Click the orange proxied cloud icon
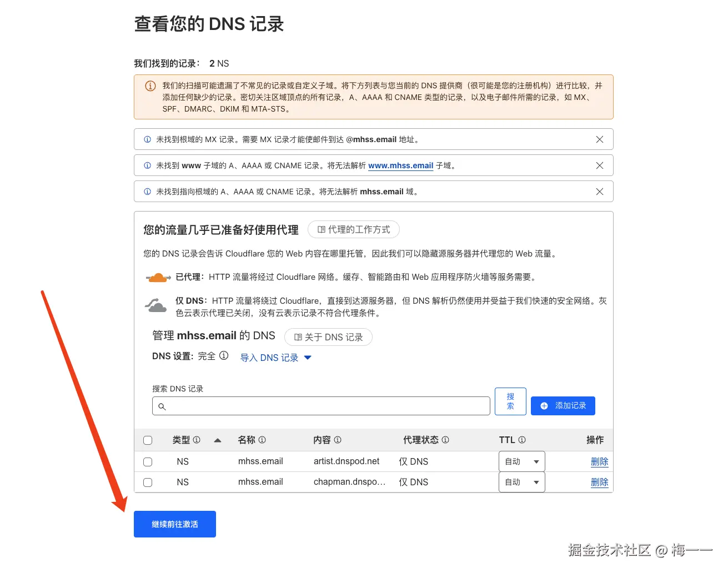 [x=158, y=278]
